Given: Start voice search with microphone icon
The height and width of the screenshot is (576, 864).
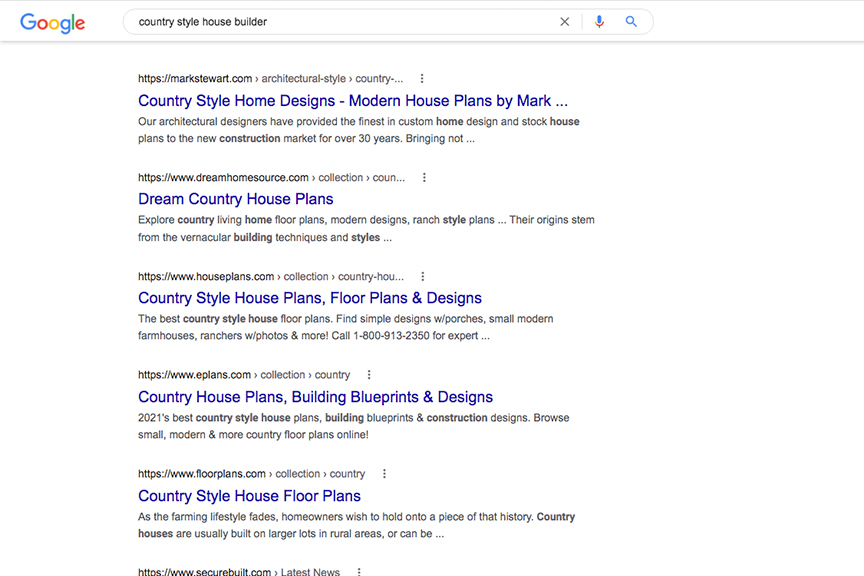Looking at the screenshot, I should pyautogui.click(x=599, y=22).
